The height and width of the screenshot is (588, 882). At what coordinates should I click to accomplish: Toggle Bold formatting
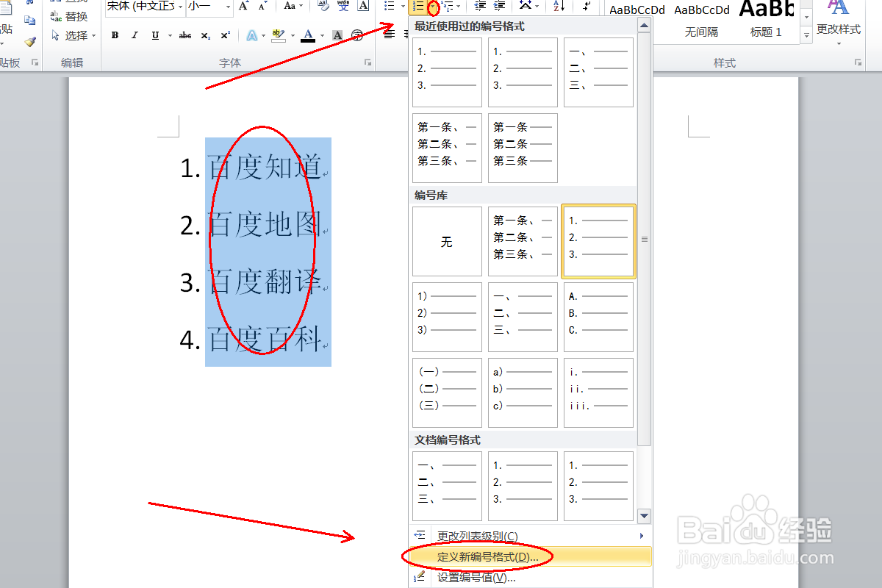(115, 35)
